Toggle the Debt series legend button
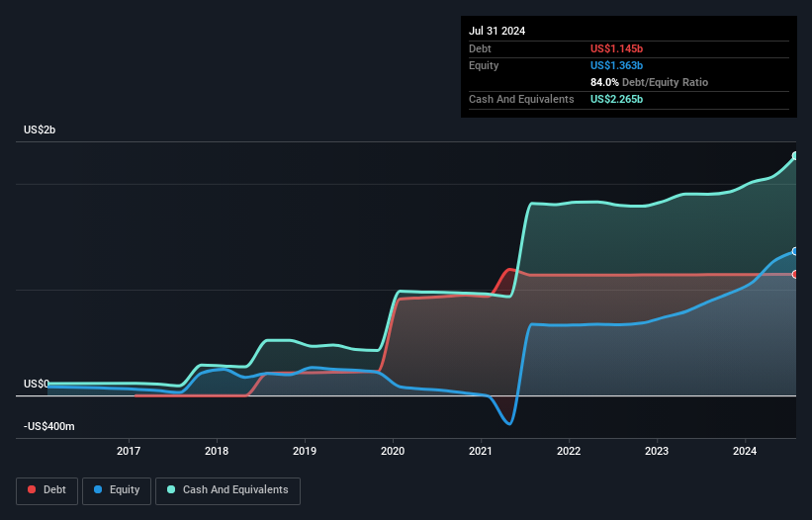812x520 pixels. (x=47, y=490)
